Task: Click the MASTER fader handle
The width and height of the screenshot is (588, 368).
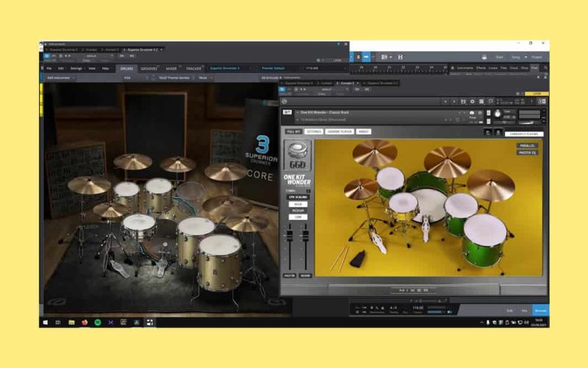Action: [290, 235]
